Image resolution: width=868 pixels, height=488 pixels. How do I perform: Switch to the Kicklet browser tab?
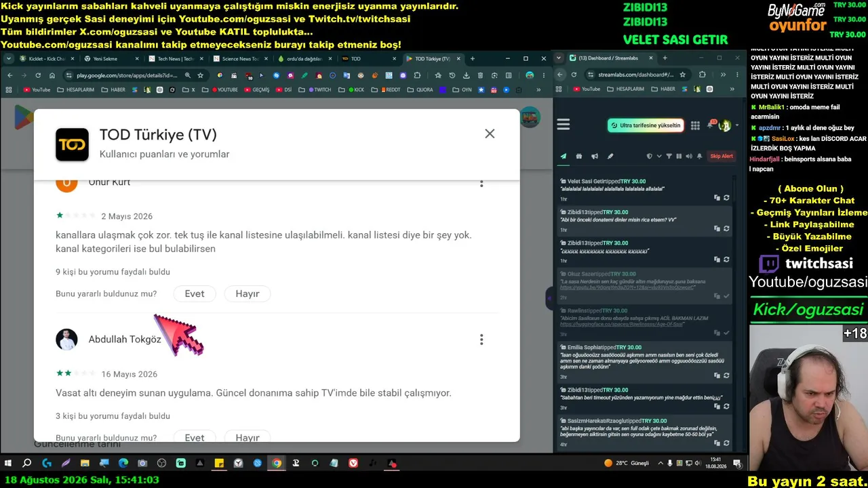point(47,59)
